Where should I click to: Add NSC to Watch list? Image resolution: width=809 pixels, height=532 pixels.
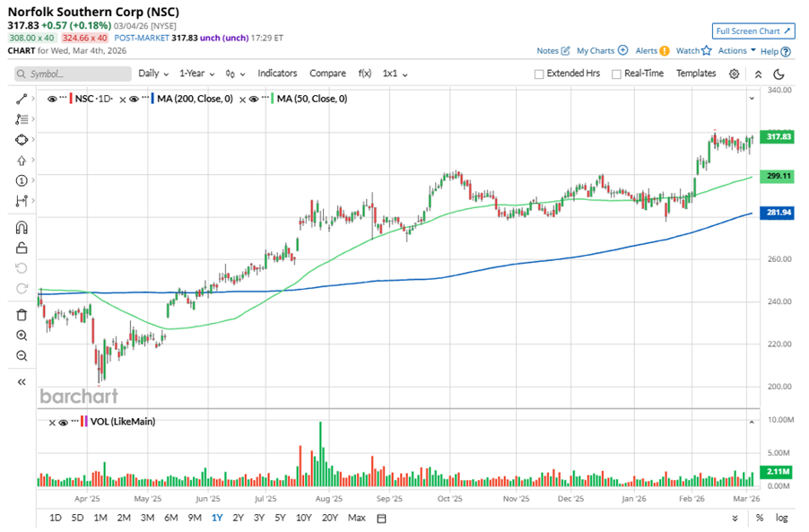pos(693,50)
